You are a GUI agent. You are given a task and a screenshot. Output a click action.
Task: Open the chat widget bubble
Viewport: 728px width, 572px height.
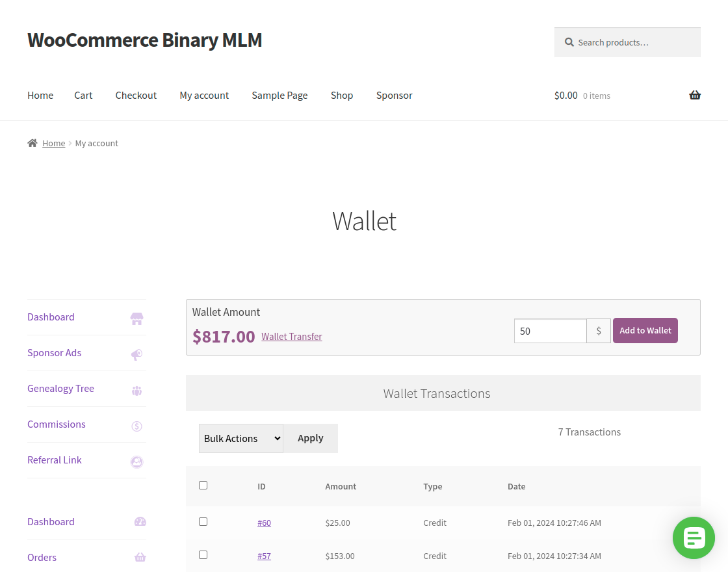point(694,538)
